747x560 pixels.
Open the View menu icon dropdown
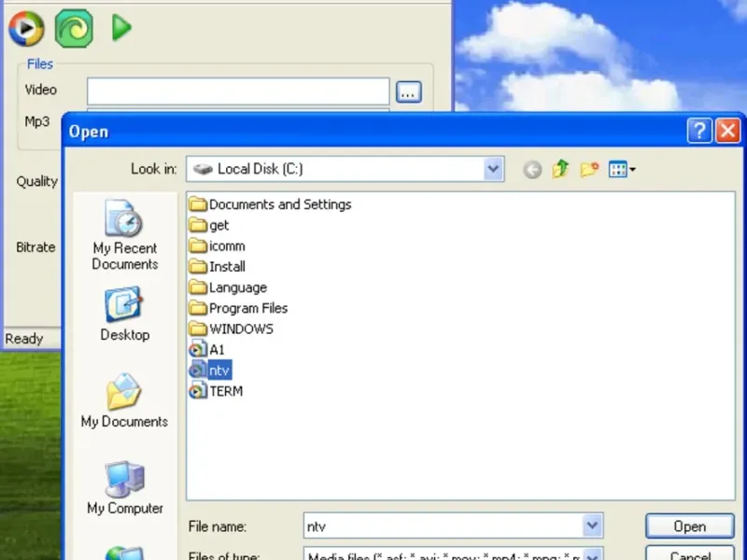(622, 170)
